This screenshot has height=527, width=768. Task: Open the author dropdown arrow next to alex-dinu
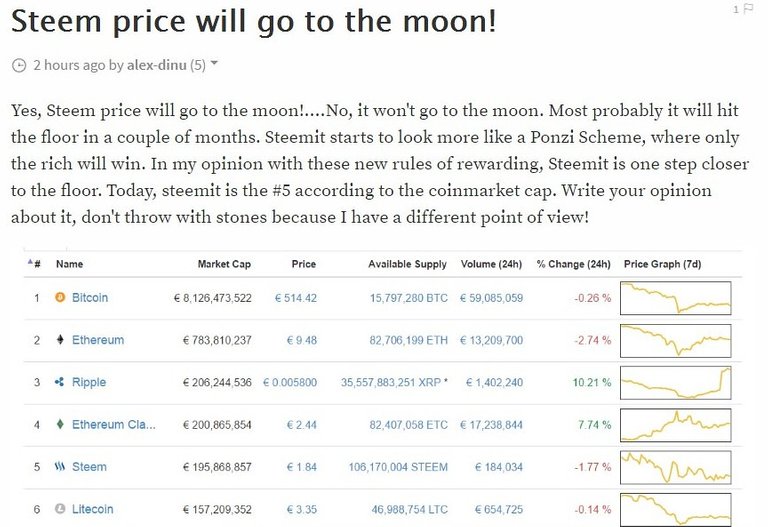[x=214, y=63]
